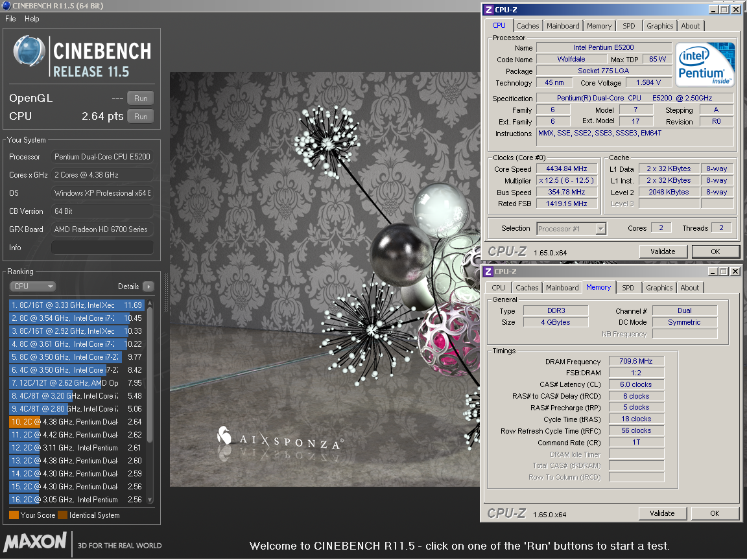Select ranking row 7. 12C/12T @ 2.62 GHz AMD
The image size is (747, 560).
point(77,383)
